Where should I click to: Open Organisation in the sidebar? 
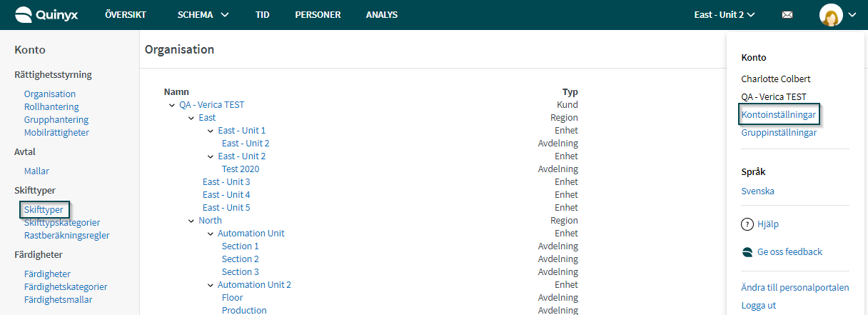[50, 94]
